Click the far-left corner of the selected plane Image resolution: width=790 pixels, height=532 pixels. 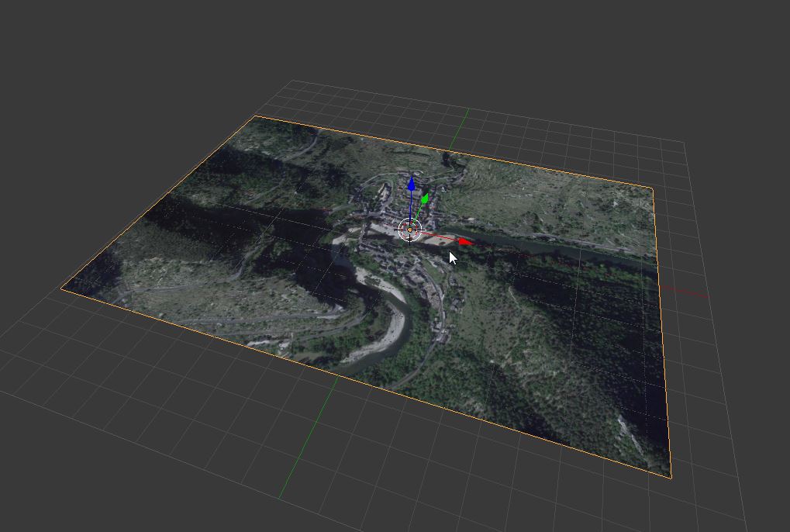tap(63, 289)
